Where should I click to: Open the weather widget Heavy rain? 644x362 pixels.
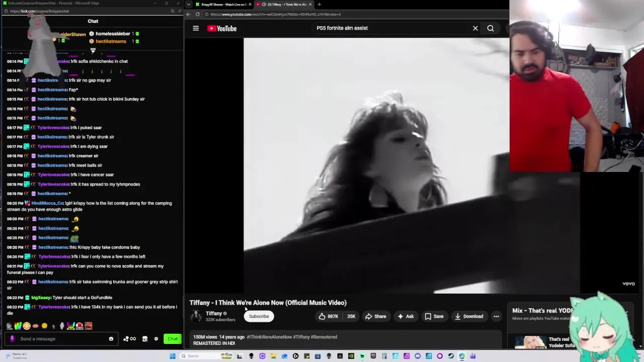coord(15,356)
